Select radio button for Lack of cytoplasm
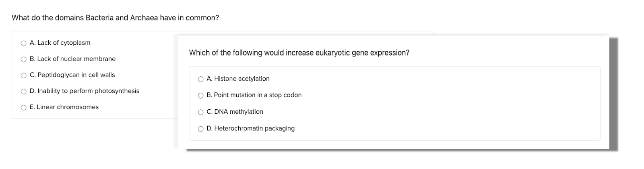 pyautogui.click(x=23, y=43)
